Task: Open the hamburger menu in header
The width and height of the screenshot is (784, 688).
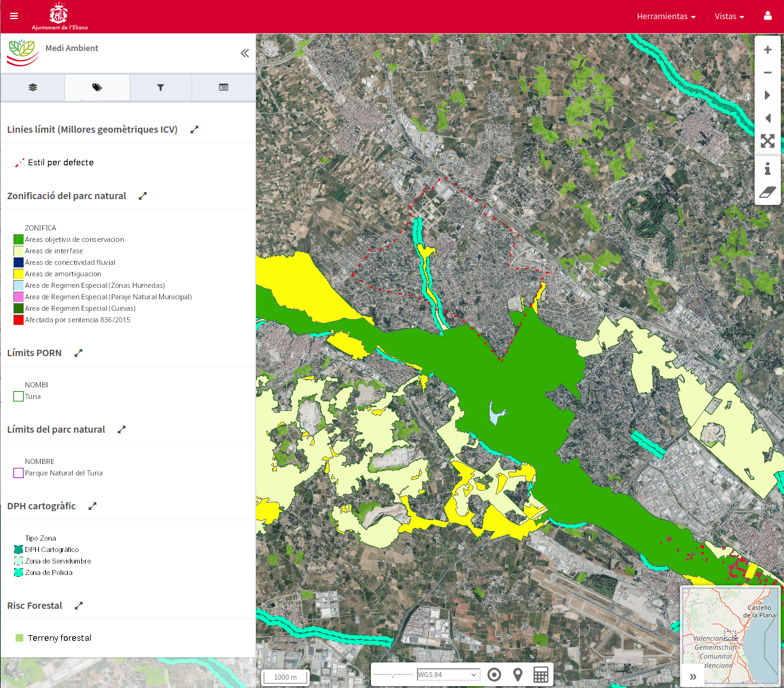Action: 14,17
